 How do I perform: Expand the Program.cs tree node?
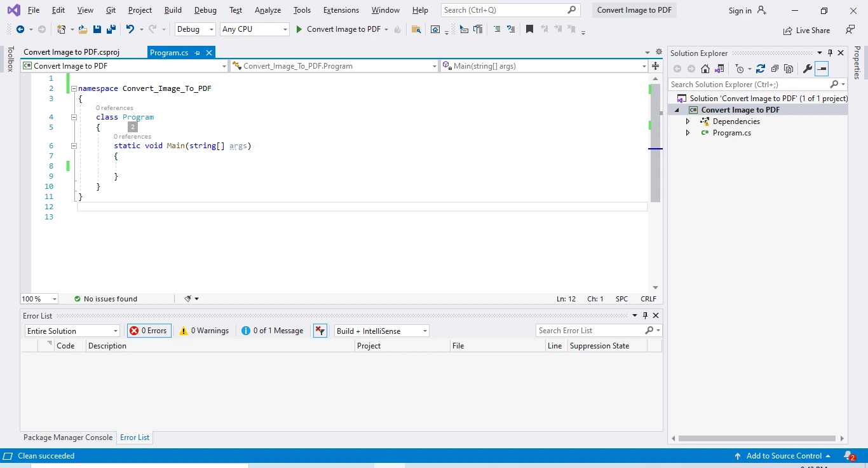click(x=688, y=133)
